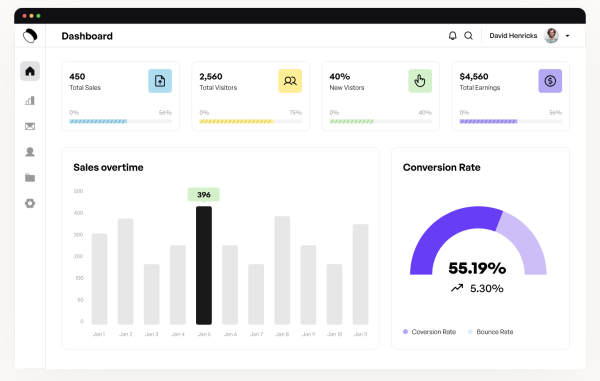600x381 pixels.
Task: Click the app logo in top-left
Action: [x=30, y=36]
